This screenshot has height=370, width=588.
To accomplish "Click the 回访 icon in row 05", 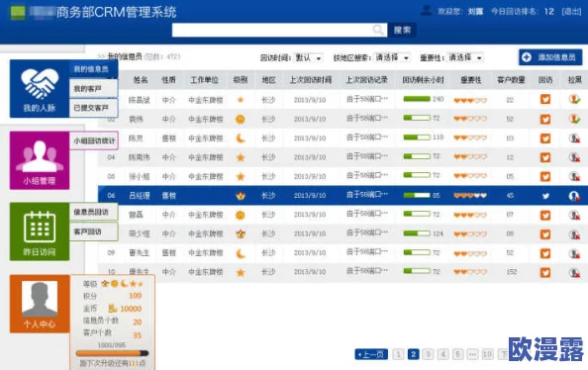I will 545,176.
